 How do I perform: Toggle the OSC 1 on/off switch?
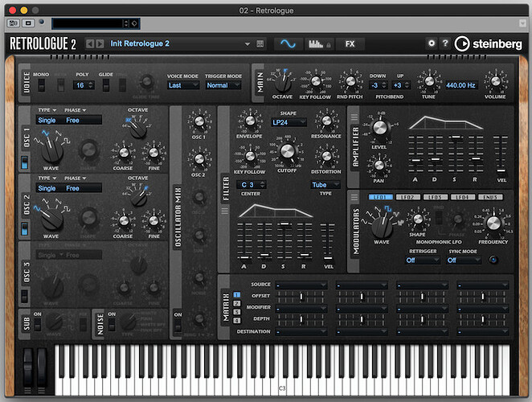[24, 162]
